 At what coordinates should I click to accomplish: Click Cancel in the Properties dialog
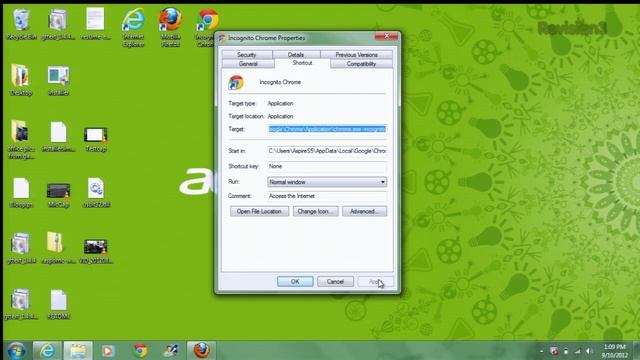[x=335, y=282]
